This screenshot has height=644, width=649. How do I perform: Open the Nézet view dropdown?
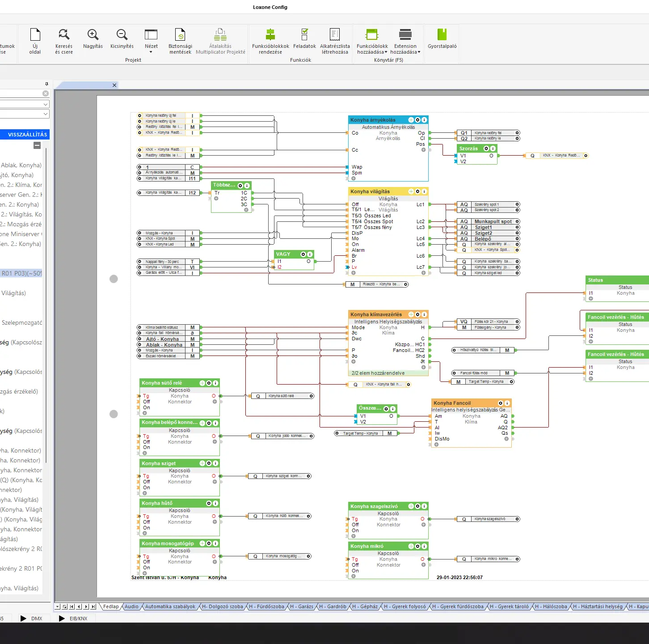click(x=151, y=41)
